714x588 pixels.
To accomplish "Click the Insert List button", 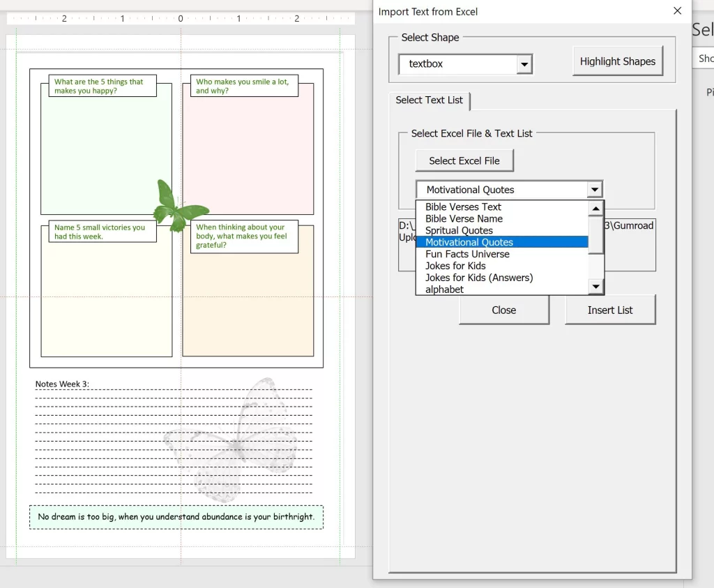I will coord(610,310).
